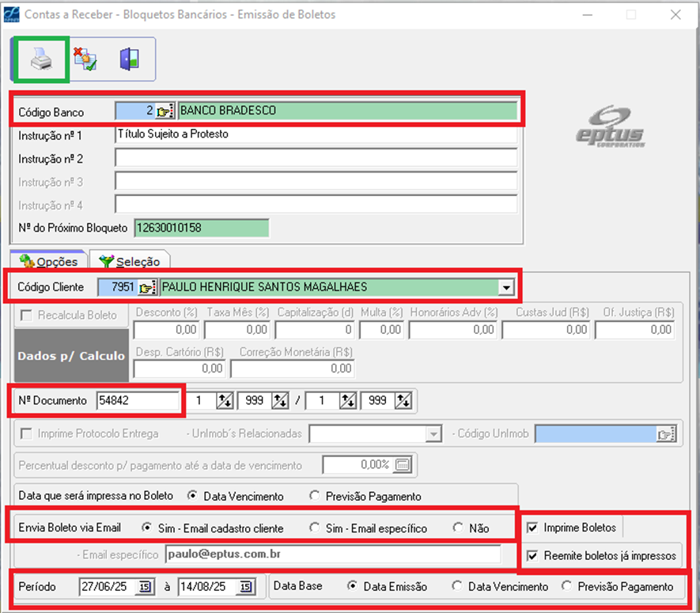Expand the client name dropdown

pyautogui.click(x=506, y=287)
